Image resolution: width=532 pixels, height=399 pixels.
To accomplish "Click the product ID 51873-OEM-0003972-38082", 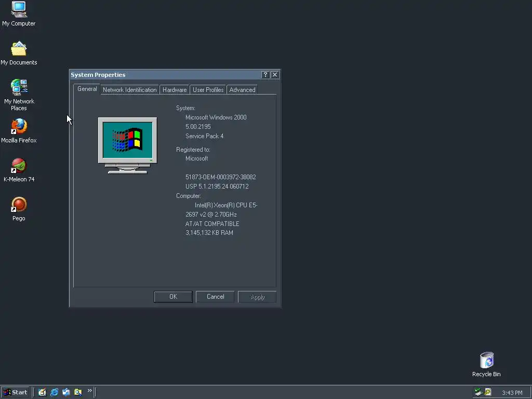I will (x=220, y=177).
